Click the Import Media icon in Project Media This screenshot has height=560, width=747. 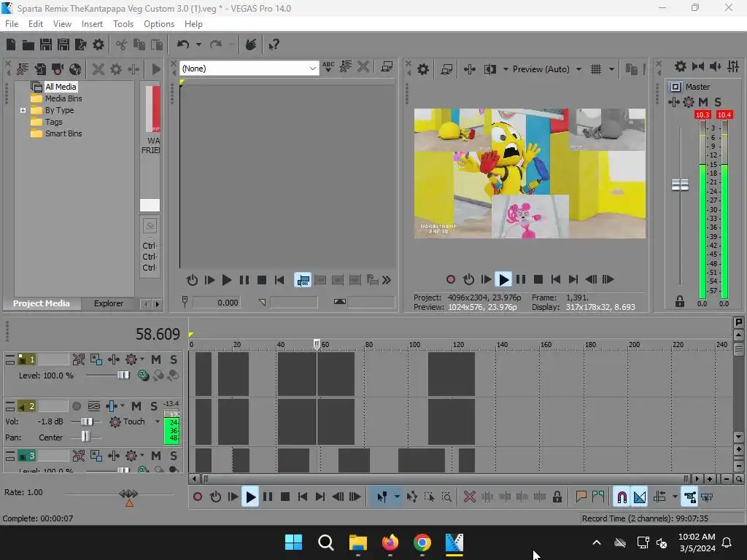[41, 69]
